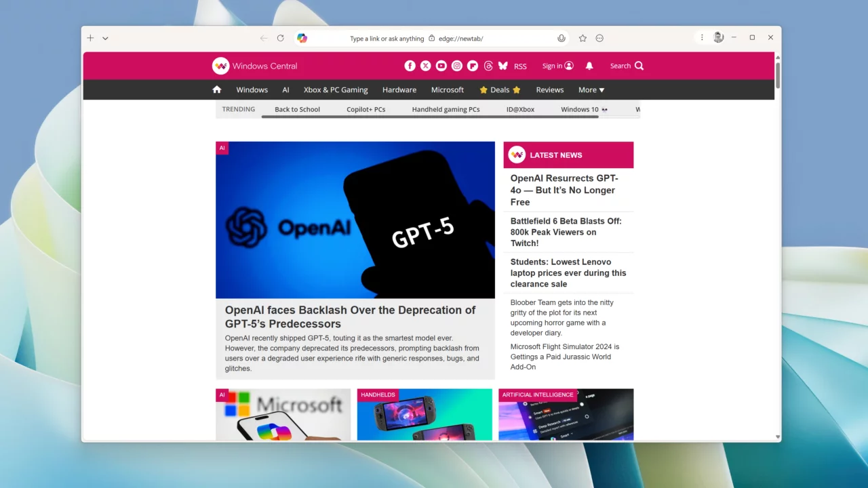Open Windows Central Instagram page
868x488 pixels.
click(457, 66)
